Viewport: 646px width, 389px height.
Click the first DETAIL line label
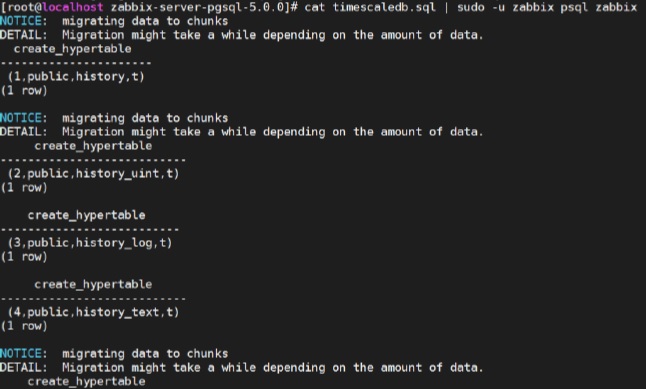click(x=21, y=35)
